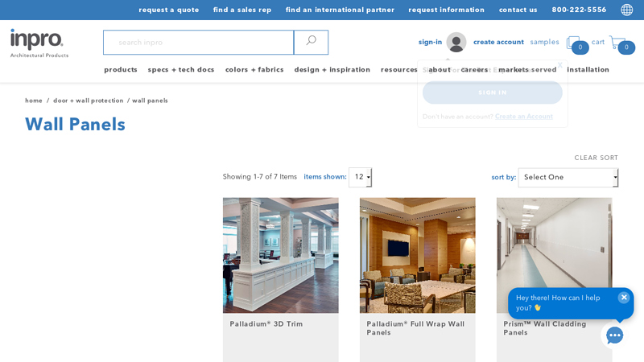Open Palladium 3D Trim product thumbnail
This screenshot has width=644, height=362.
[280, 255]
